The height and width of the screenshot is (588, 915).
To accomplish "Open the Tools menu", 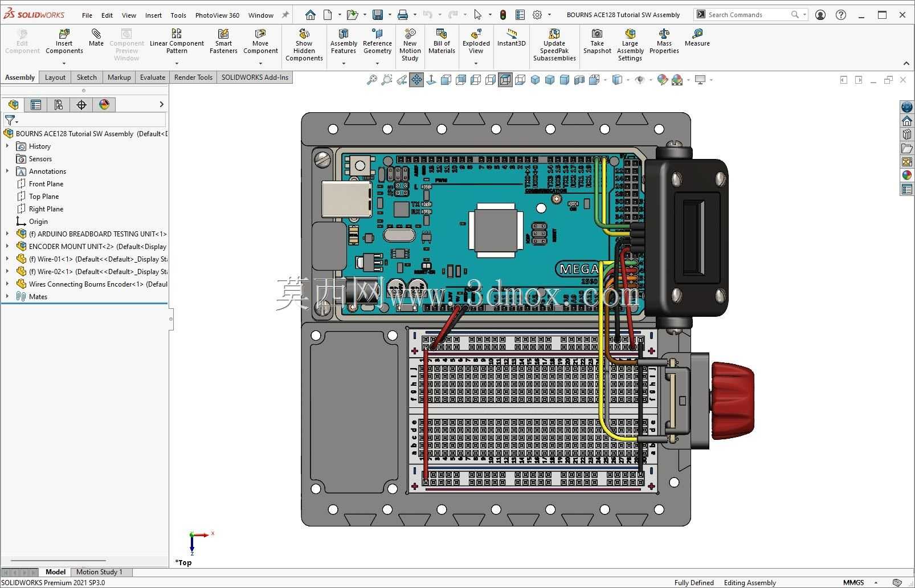I will [178, 15].
